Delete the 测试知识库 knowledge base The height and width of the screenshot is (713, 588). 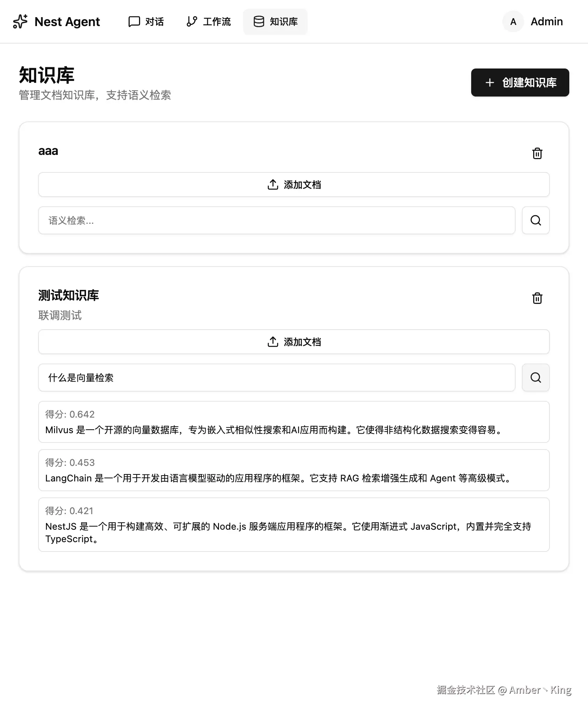pyautogui.click(x=537, y=298)
